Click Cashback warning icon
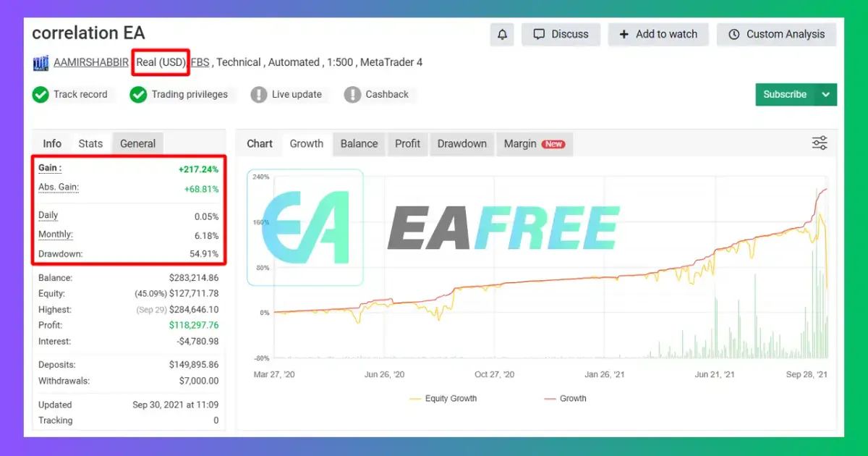 352,95
